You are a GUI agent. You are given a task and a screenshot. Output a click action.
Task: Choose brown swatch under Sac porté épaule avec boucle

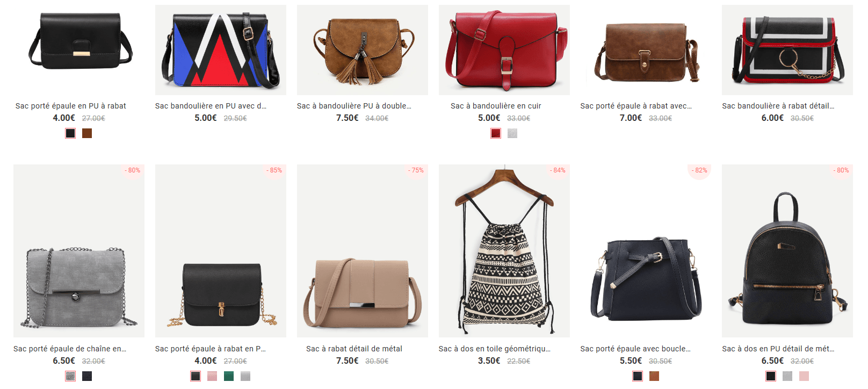click(654, 376)
